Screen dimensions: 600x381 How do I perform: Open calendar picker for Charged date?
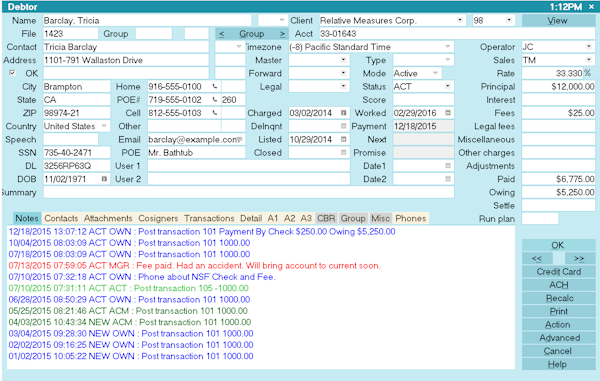click(x=343, y=113)
